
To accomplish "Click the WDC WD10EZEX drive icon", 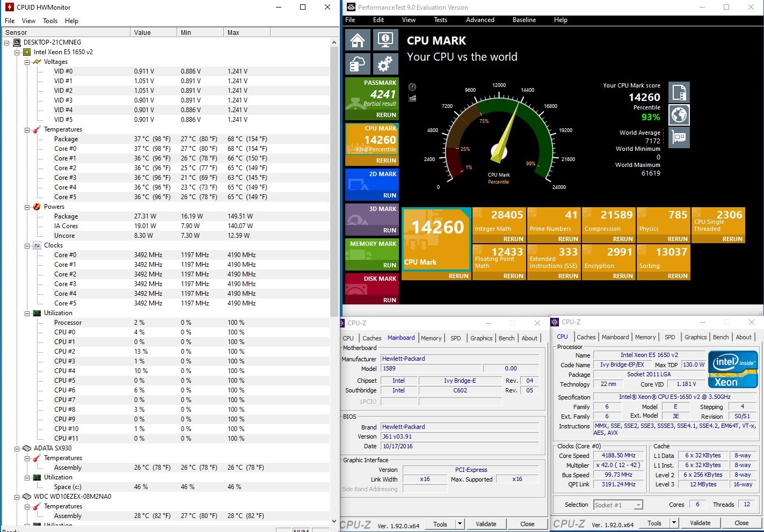I will point(27,497).
